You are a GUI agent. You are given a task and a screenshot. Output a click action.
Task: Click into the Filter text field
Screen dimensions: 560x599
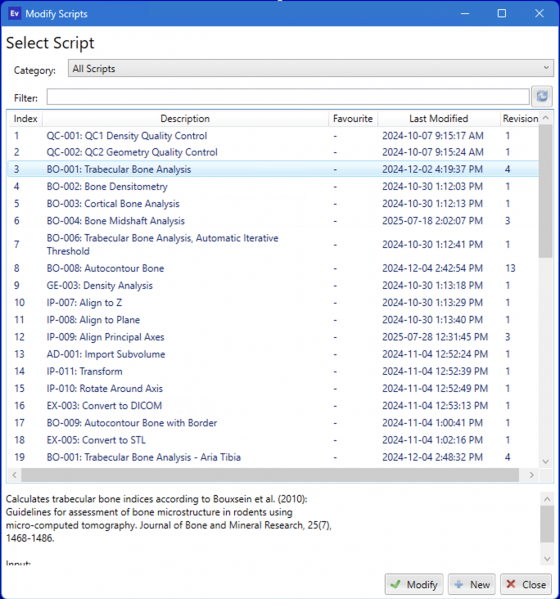click(x=288, y=97)
